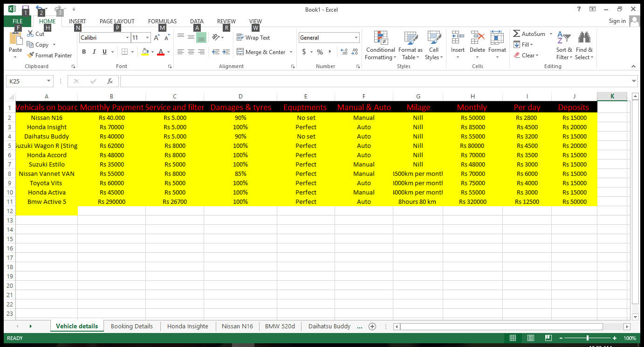Toggle Bold formatting

click(84, 52)
